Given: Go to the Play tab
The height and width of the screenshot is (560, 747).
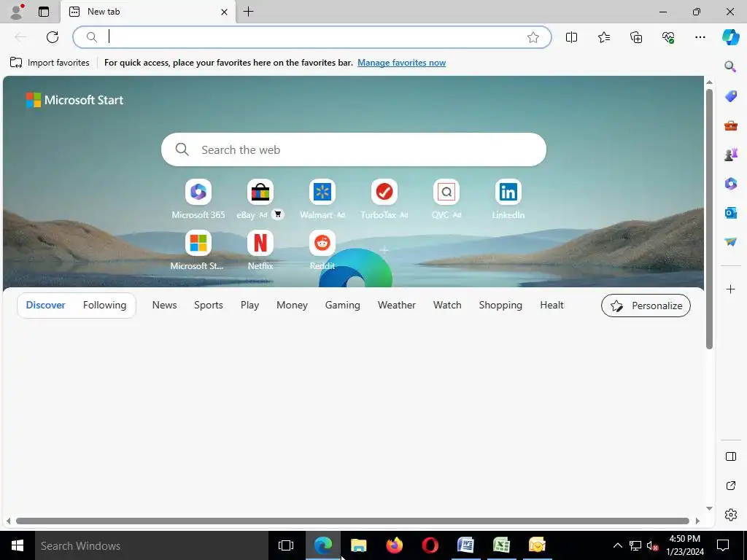Looking at the screenshot, I should (249, 305).
